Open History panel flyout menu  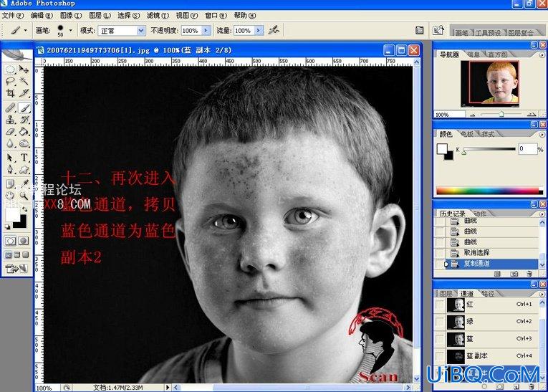coord(542,214)
